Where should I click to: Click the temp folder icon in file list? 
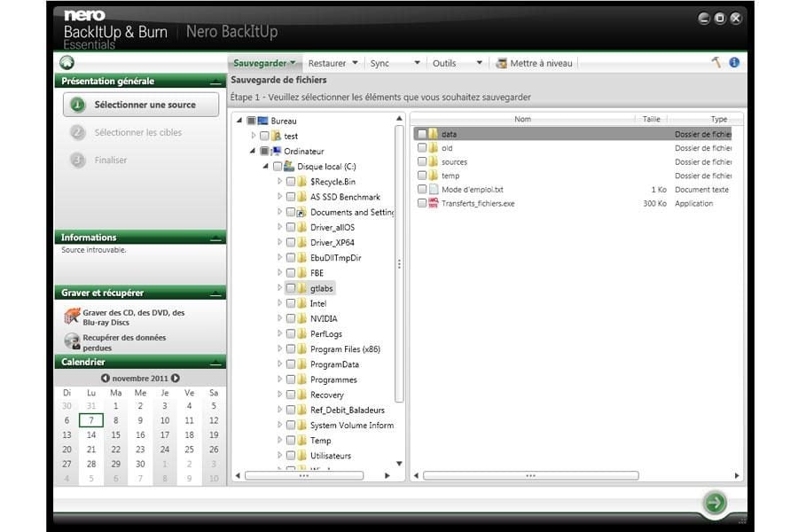point(433,176)
